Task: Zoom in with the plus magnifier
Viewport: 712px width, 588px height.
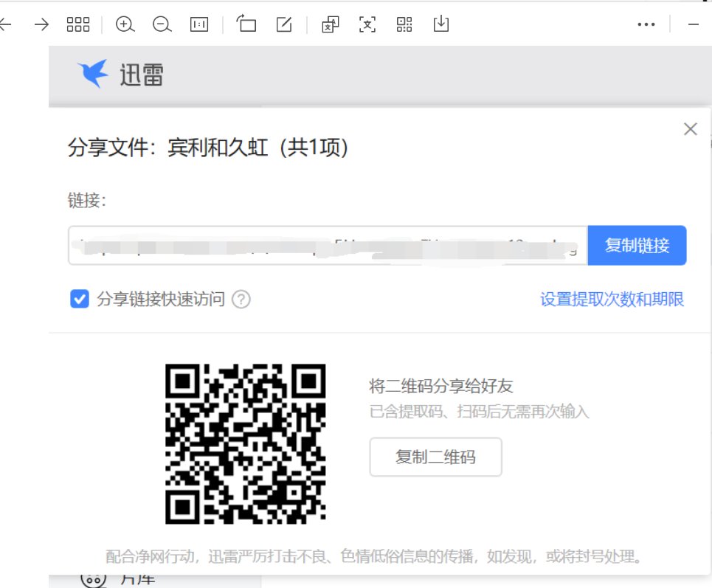Action: [125, 24]
